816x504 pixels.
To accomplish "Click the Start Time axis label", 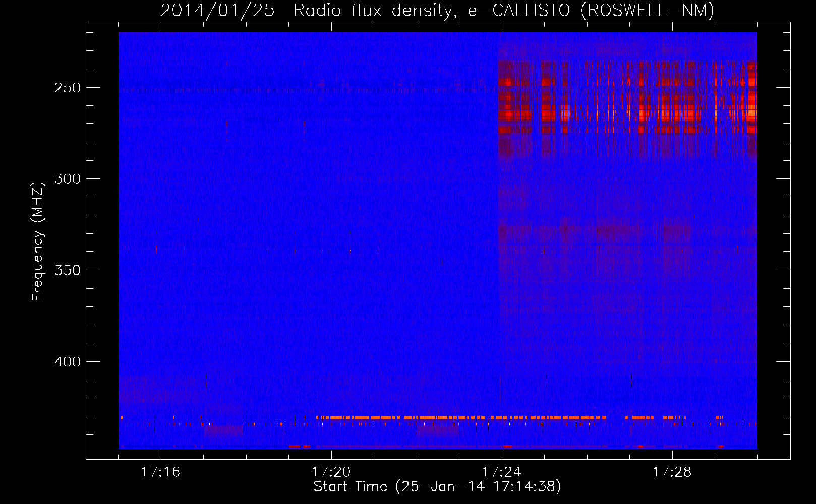I will click(x=437, y=487).
